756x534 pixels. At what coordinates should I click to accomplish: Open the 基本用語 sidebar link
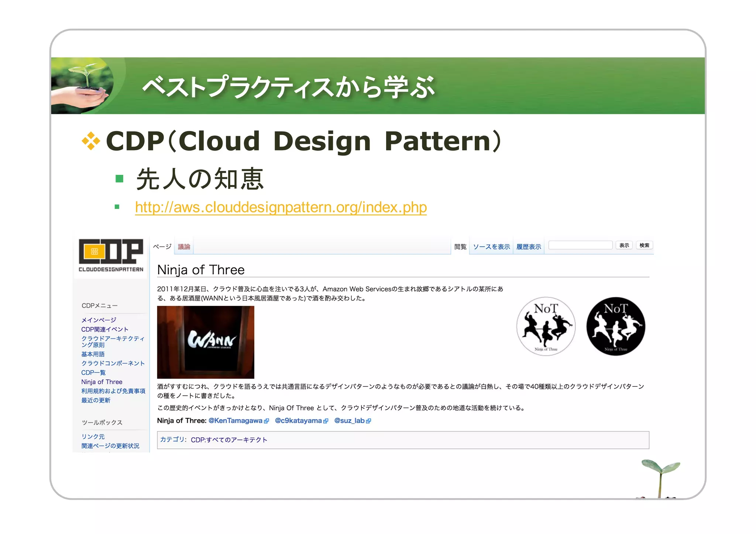pyautogui.click(x=93, y=354)
